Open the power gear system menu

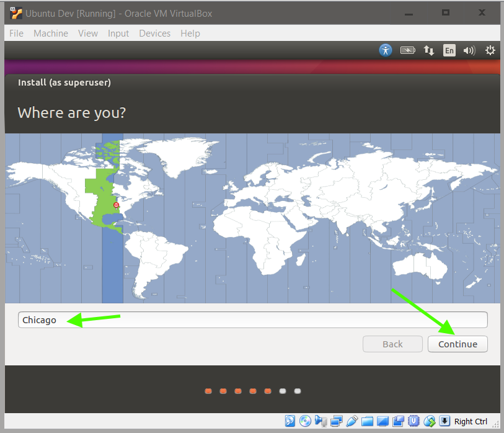(x=490, y=50)
